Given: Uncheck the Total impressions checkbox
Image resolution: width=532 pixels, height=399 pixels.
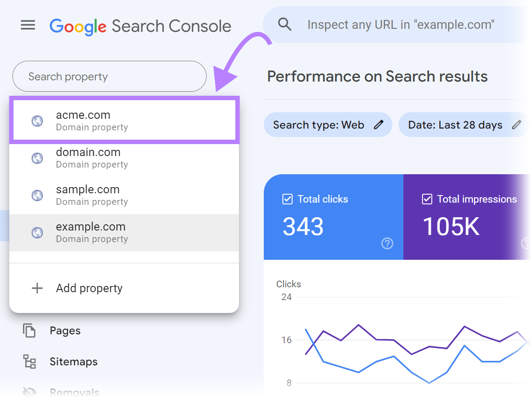Looking at the screenshot, I should tap(426, 199).
